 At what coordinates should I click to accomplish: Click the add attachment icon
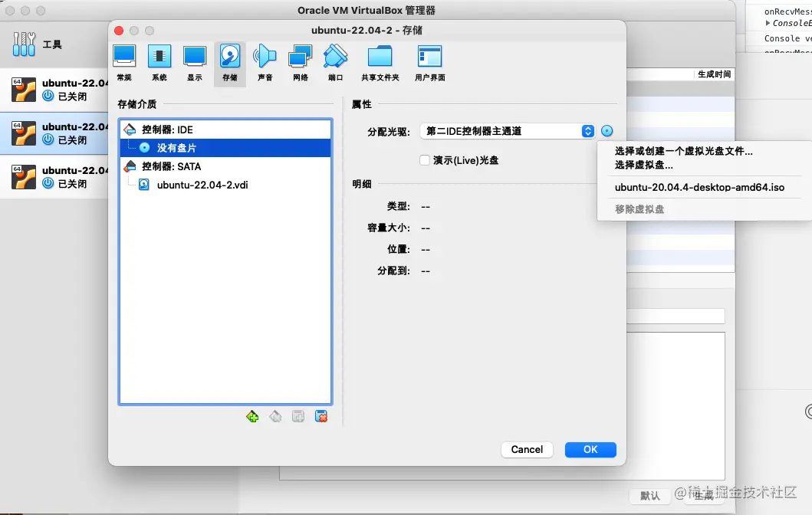coord(298,416)
